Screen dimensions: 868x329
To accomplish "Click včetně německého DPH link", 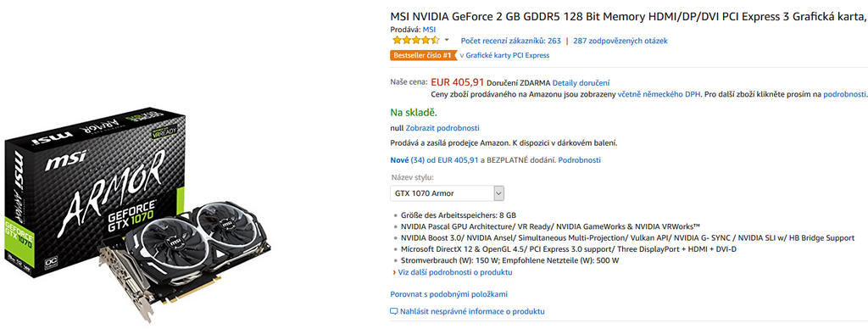I will tap(659, 94).
